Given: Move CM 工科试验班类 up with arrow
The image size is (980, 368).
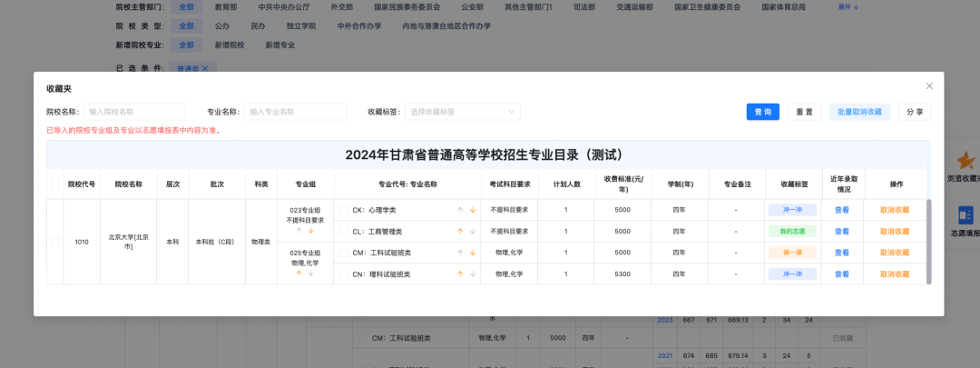Looking at the screenshot, I should coord(460,253).
